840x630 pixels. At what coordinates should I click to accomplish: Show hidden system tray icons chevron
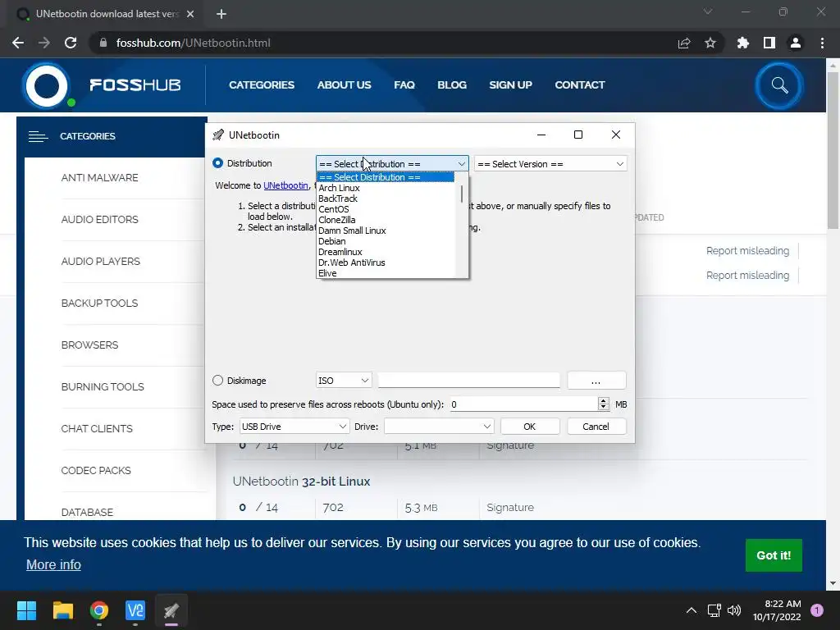(692, 610)
